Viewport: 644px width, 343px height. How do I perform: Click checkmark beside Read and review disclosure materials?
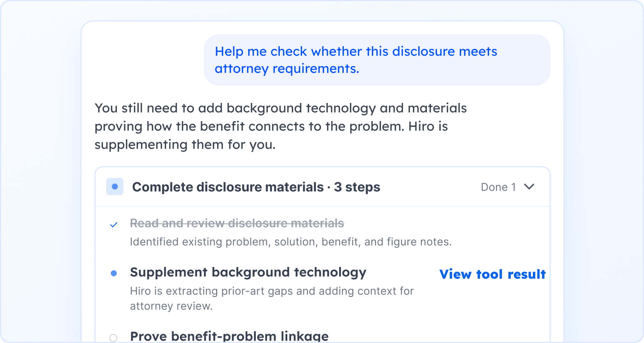[114, 225]
